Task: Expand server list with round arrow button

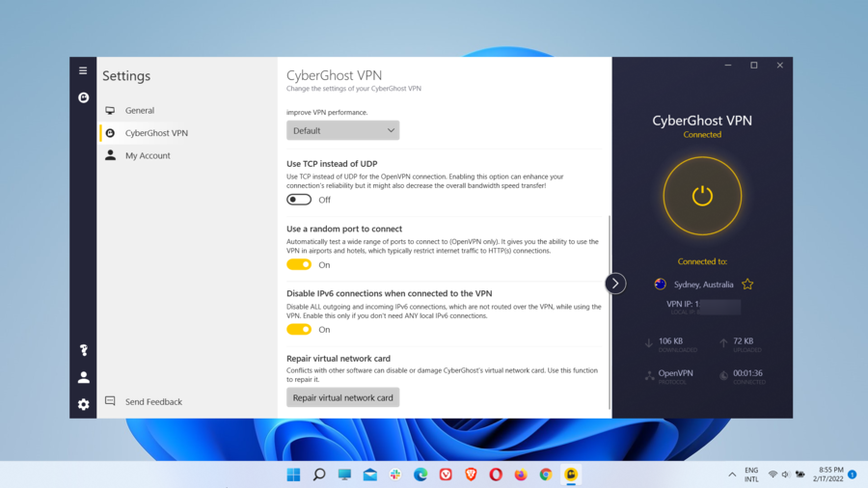Action: (615, 284)
